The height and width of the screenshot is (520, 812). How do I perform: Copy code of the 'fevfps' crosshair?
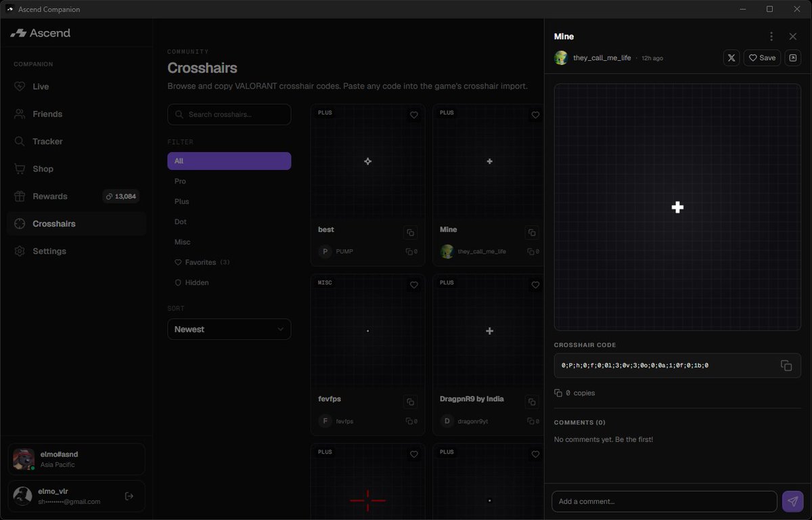pos(410,402)
